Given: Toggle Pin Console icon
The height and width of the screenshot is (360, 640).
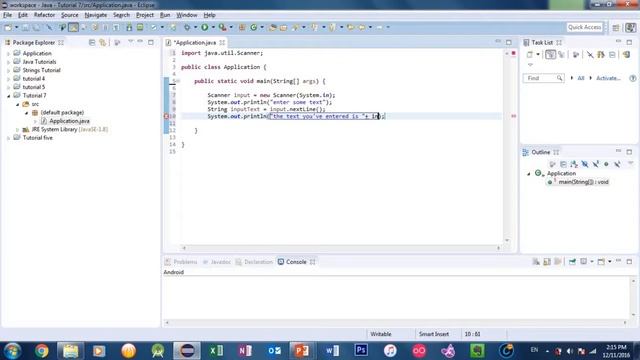Looking at the screenshot, I should [x=572, y=261].
